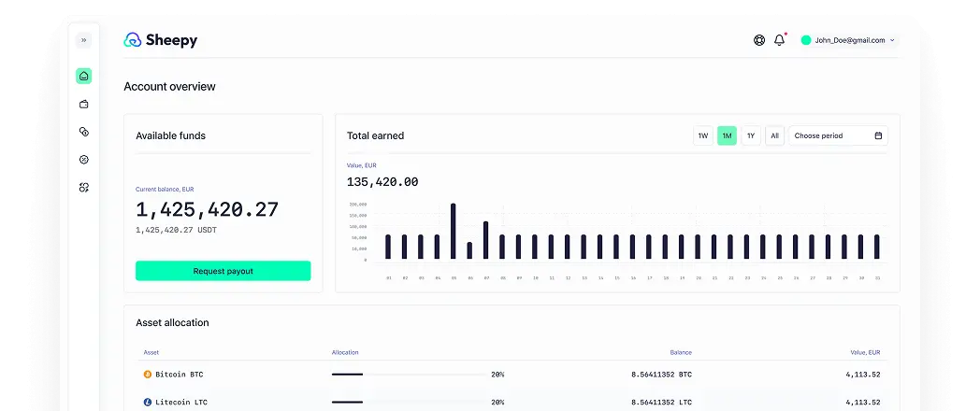Open the John_Doe@gmail.com account dropdown

tap(848, 40)
